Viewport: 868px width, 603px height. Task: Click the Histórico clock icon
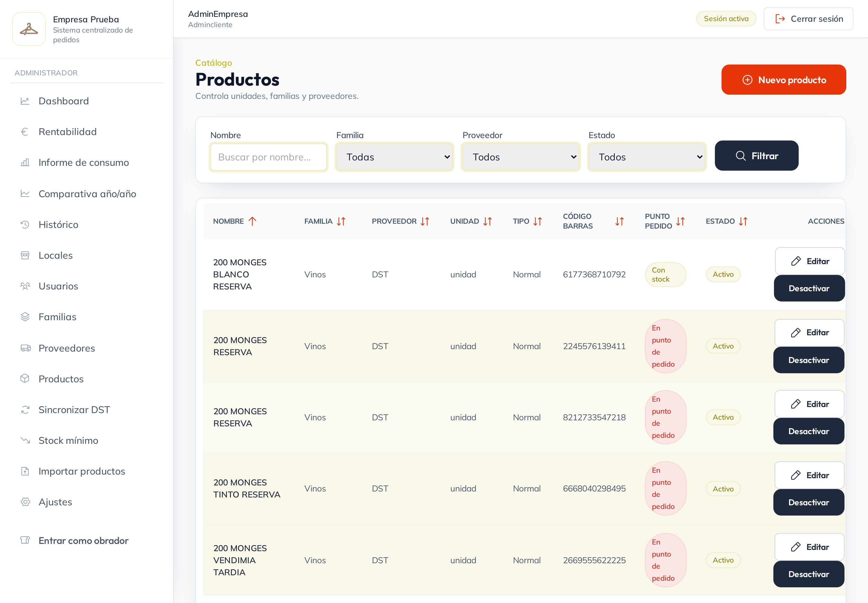click(25, 224)
